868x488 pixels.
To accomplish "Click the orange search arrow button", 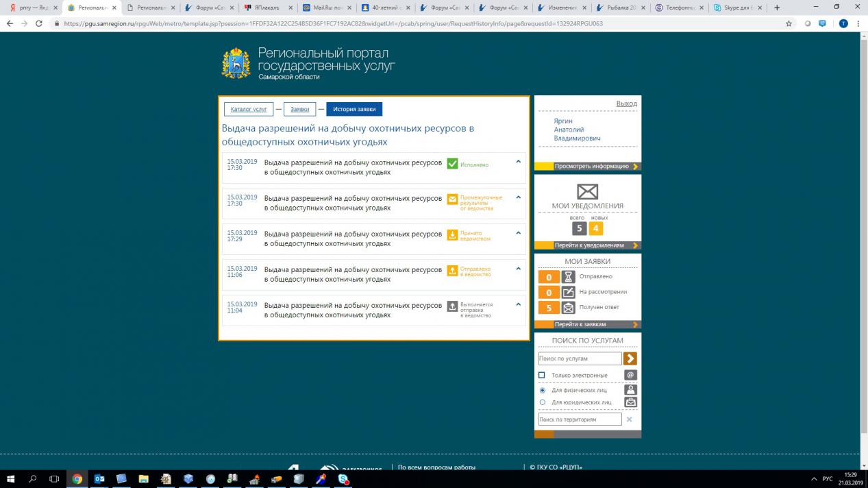I will tap(630, 358).
